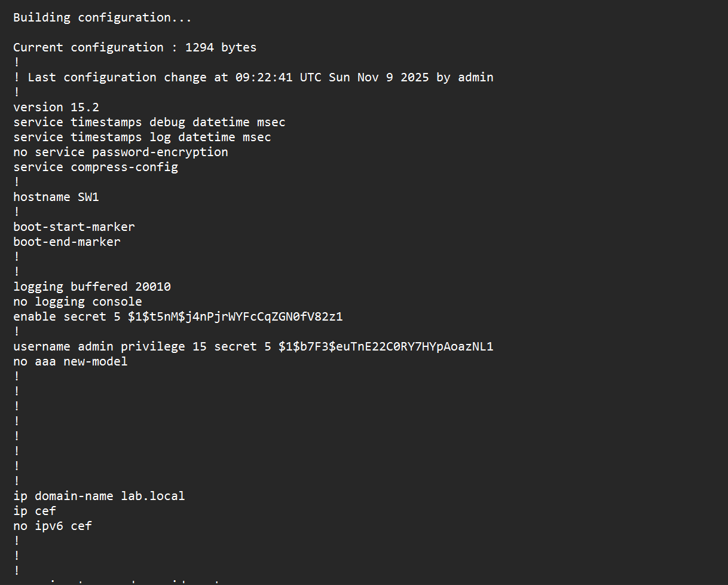Click 'service timestamps log datetime msec' line
Viewport: 728px width, 585px height.
pyautogui.click(x=142, y=137)
